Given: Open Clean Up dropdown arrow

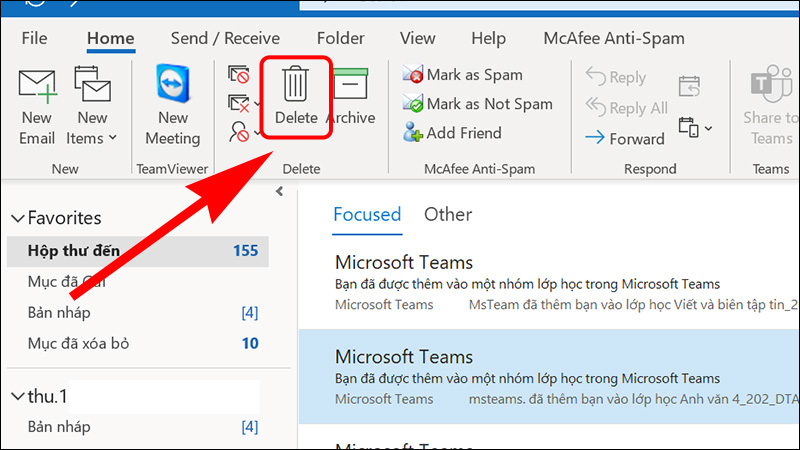Looking at the screenshot, I should 257,104.
